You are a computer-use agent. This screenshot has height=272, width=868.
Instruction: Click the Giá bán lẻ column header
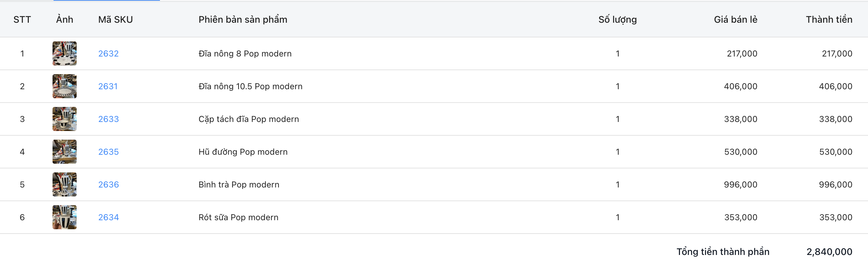coord(735,19)
